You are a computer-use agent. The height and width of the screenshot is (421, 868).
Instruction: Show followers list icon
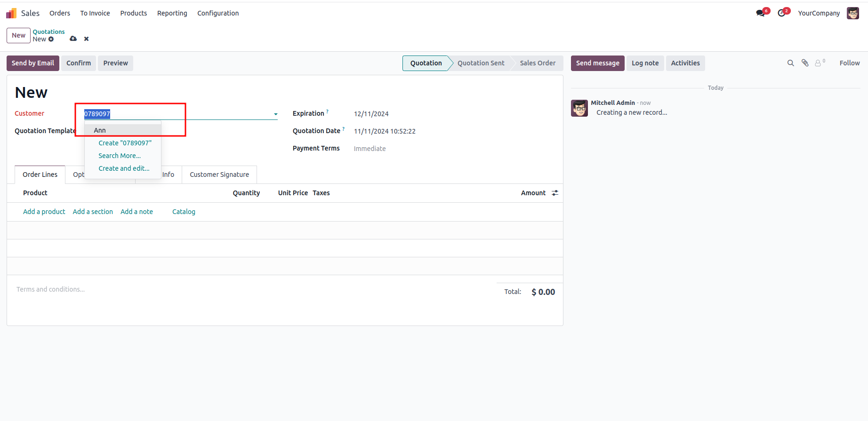click(x=820, y=63)
